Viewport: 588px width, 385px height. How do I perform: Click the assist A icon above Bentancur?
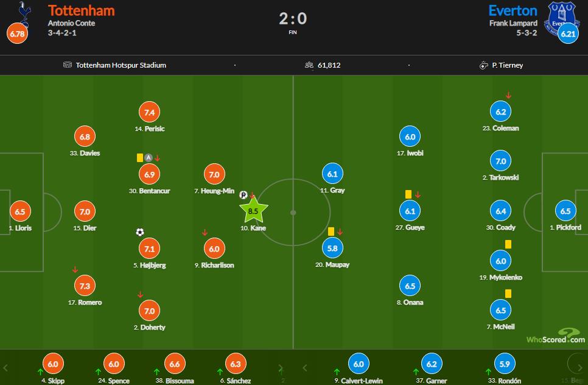coord(148,157)
